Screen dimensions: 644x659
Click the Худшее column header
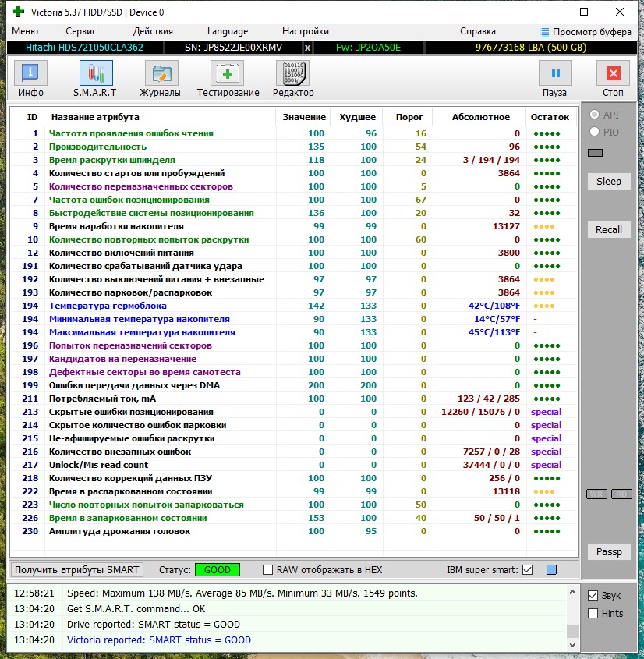tap(357, 117)
